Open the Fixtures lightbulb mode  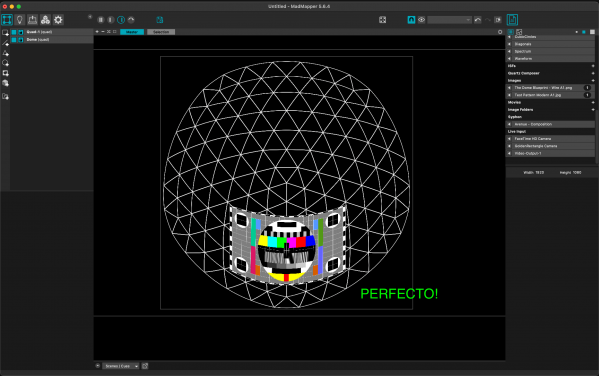click(x=19, y=19)
